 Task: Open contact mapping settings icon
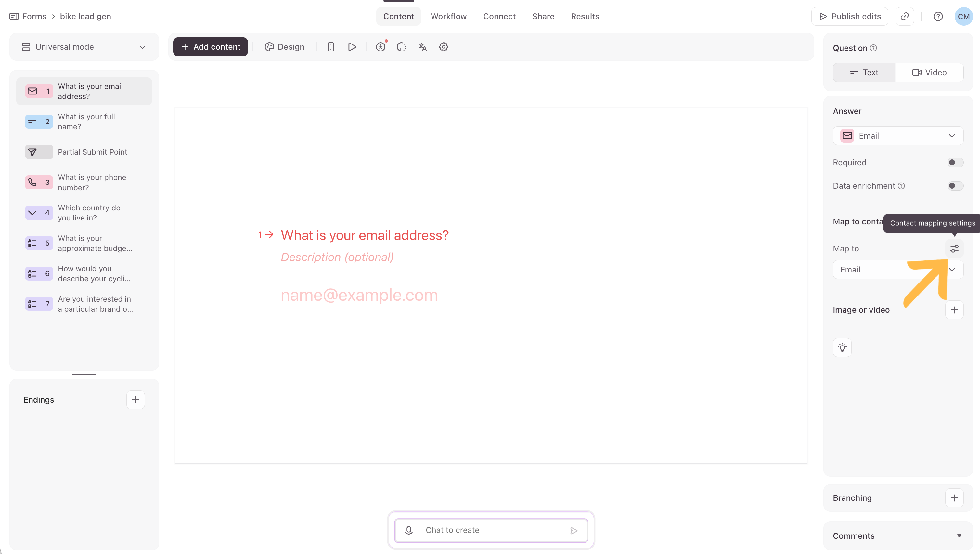click(x=954, y=248)
